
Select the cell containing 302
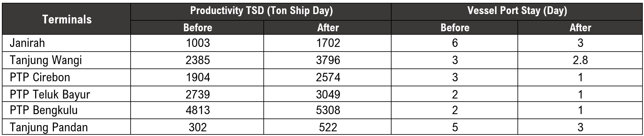coord(198,127)
